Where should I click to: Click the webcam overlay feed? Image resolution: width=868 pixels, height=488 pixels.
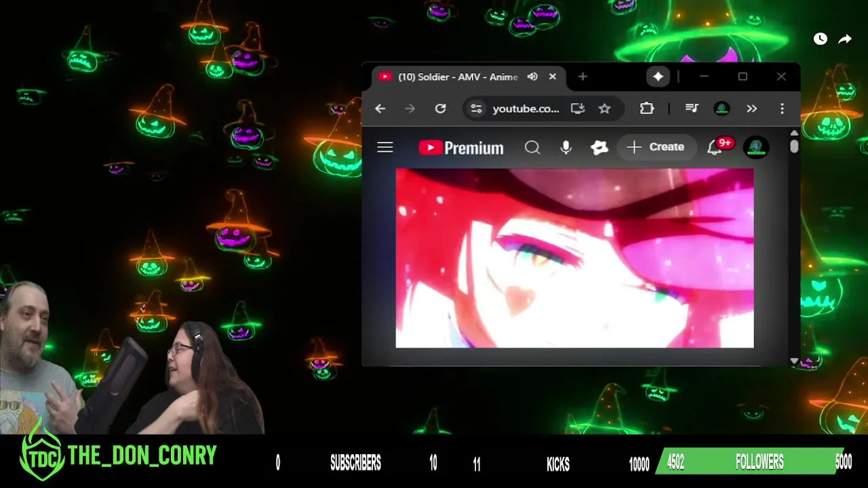pyautogui.click(x=132, y=357)
